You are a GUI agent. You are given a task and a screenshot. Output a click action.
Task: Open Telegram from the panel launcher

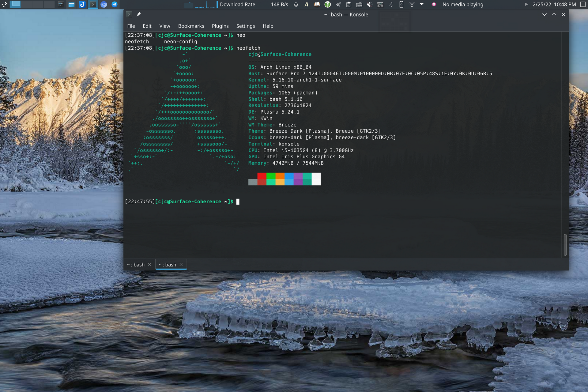pos(114,4)
